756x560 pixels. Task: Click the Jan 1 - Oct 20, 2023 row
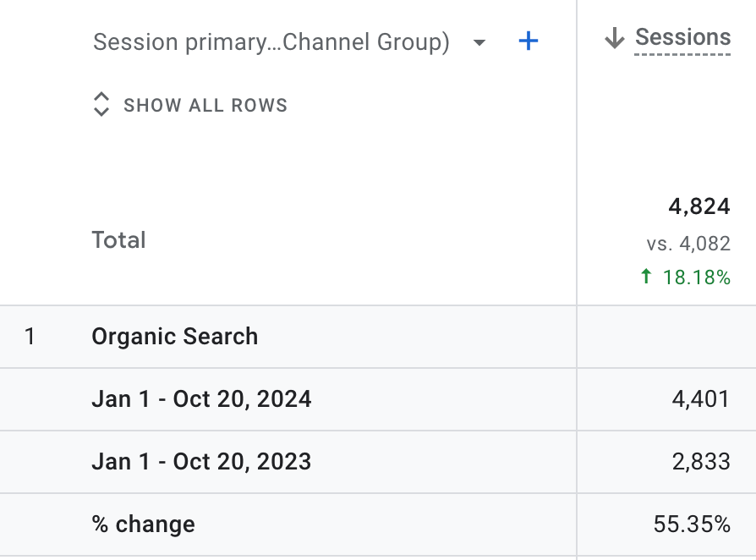(201, 462)
